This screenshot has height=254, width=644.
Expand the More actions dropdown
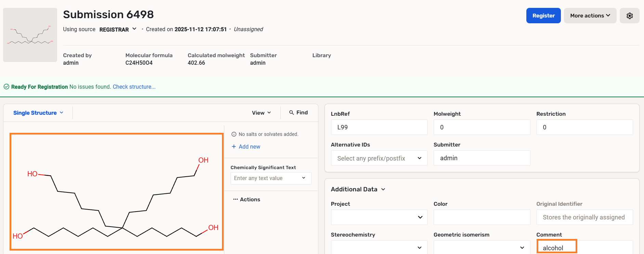[x=590, y=16]
